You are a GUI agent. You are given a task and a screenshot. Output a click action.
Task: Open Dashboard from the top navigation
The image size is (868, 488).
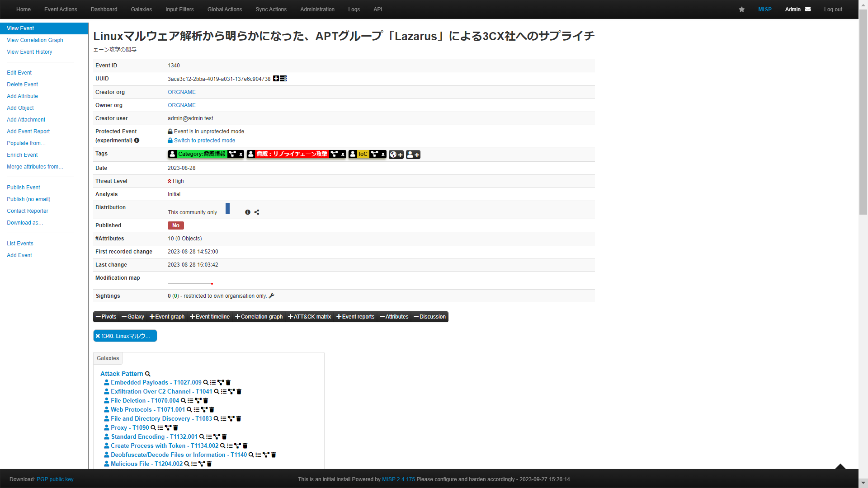(x=104, y=9)
